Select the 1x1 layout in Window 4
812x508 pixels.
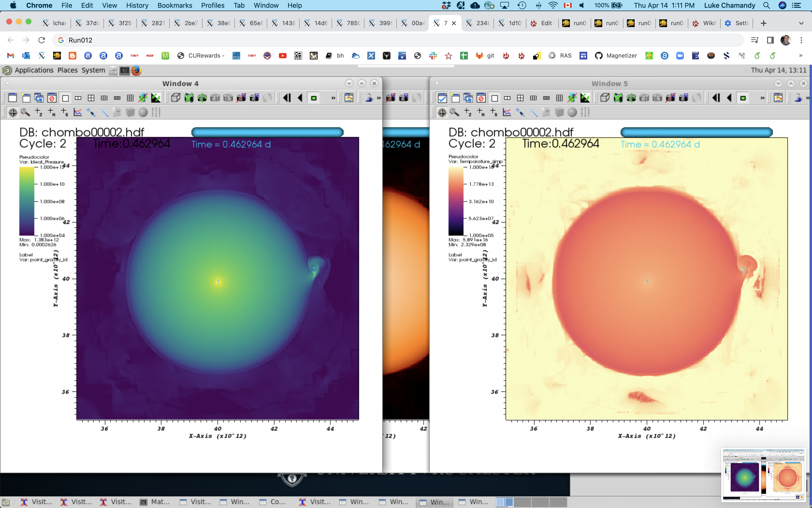[65, 98]
